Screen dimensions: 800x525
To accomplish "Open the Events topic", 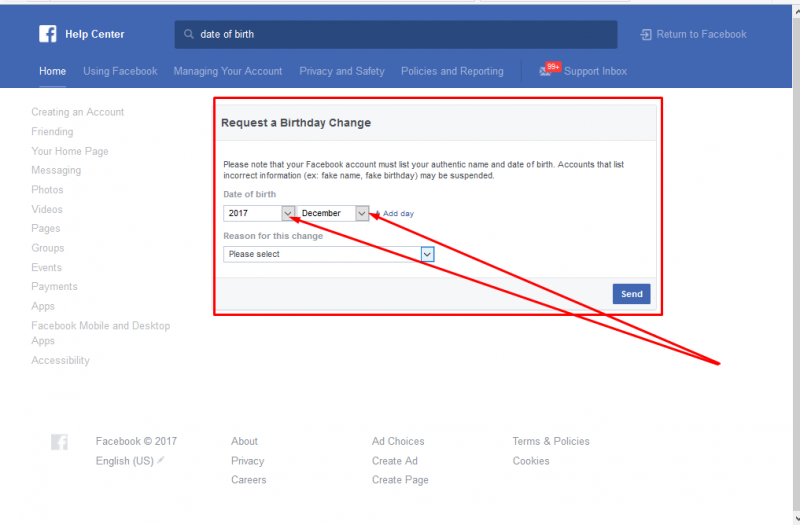I will 46,267.
